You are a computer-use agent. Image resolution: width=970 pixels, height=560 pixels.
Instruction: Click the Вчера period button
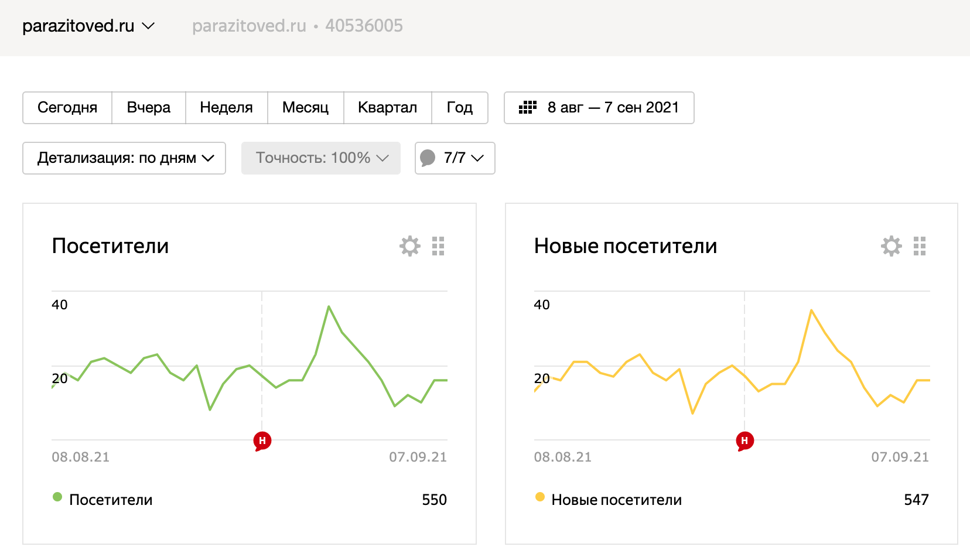(149, 108)
